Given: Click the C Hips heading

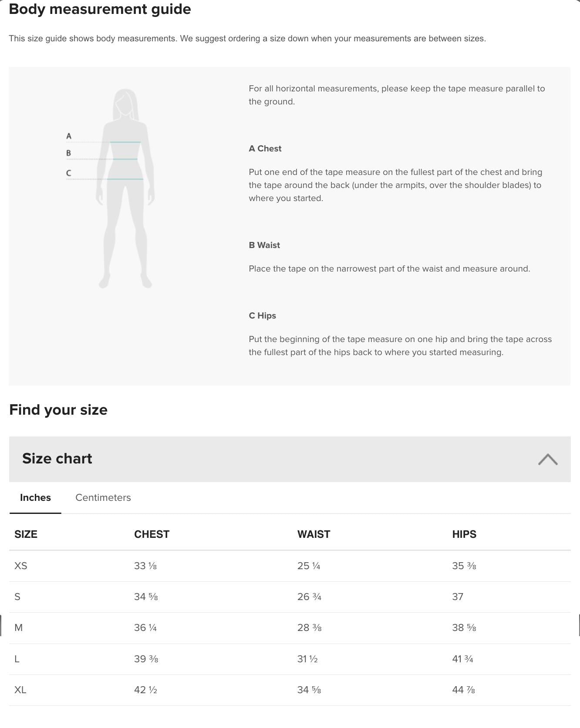Looking at the screenshot, I should 262,315.
